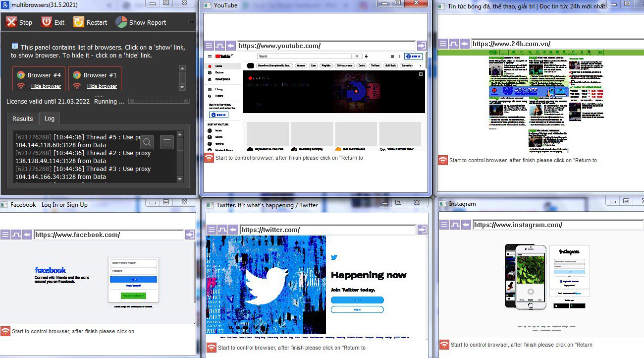Click back arrow in Twitter window toolbar

pos(233,230)
